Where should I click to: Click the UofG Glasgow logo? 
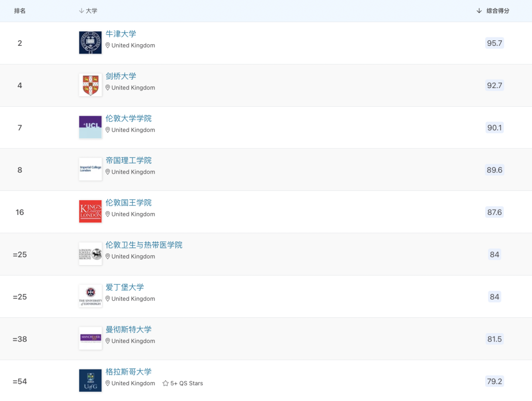pos(90,380)
